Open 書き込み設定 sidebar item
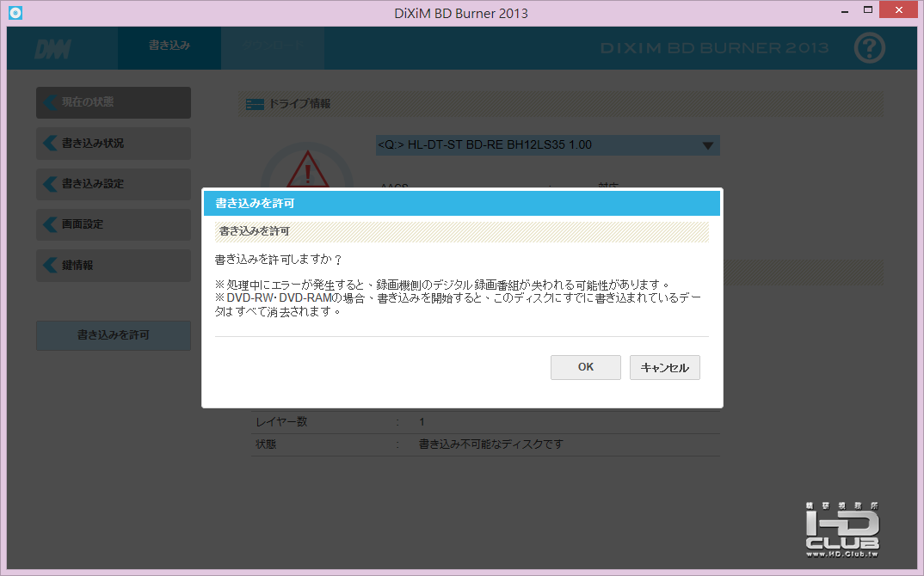Image resolution: width=924 pixels, height=576 pixels. (114, 184)
